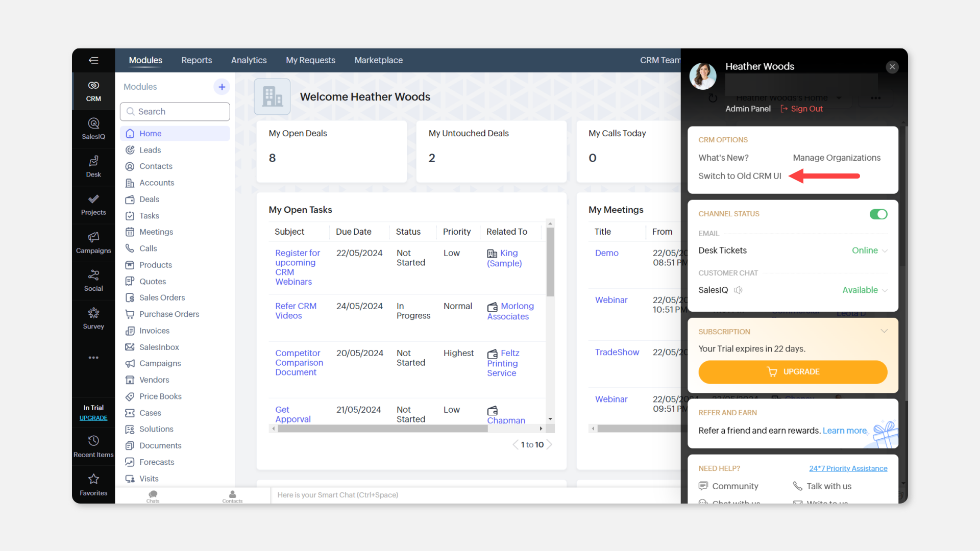Click Switch to Old CRM UI
This screenshot has height=551, width=980.
click(740, 176)
